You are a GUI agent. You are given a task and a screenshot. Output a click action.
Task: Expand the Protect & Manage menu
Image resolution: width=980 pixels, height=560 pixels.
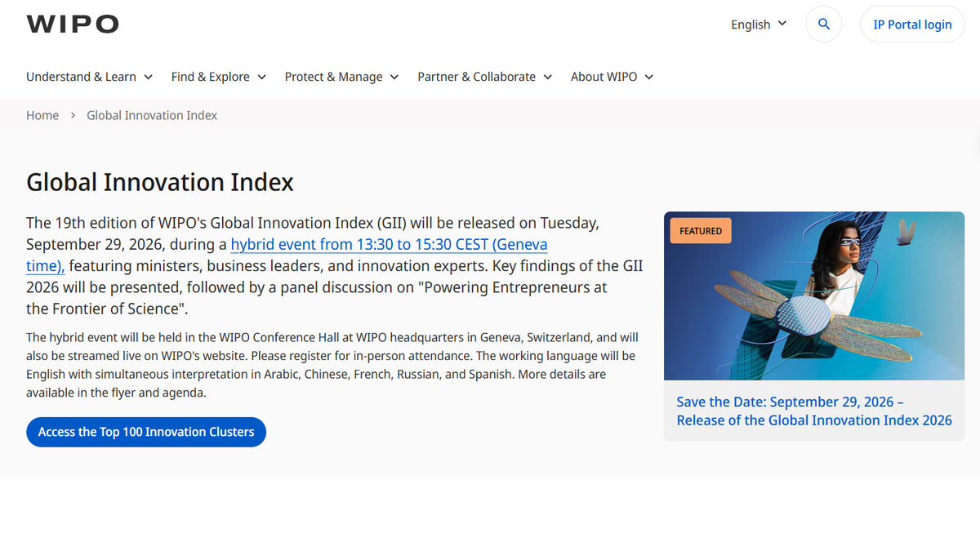(x=342, y=77)
